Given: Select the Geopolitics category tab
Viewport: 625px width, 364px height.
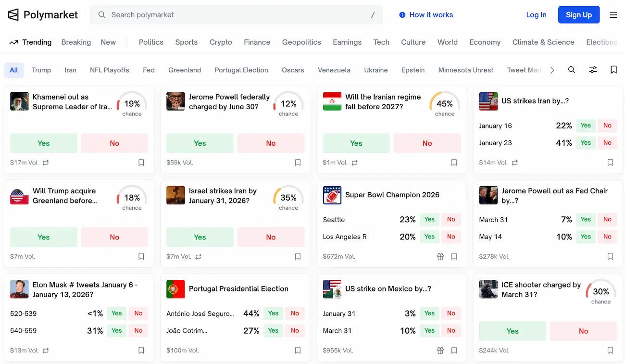Looking at the screenshot, I should 301,42.
